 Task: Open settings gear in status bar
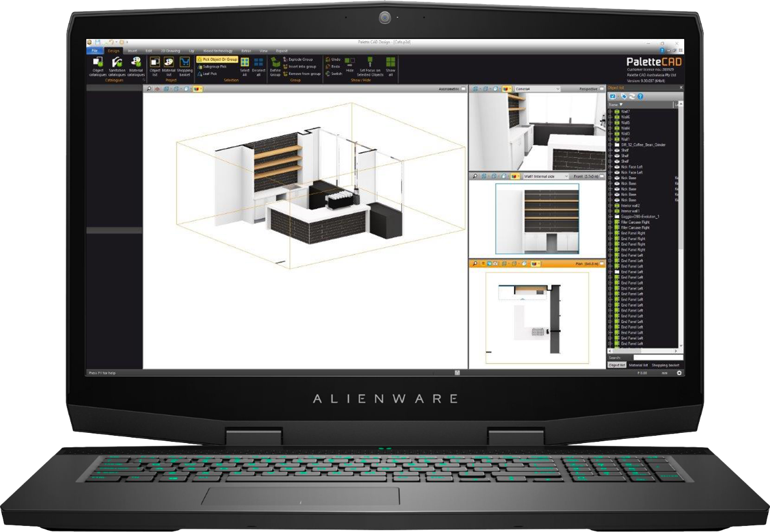pyautogui.click(x=679, y=373)
